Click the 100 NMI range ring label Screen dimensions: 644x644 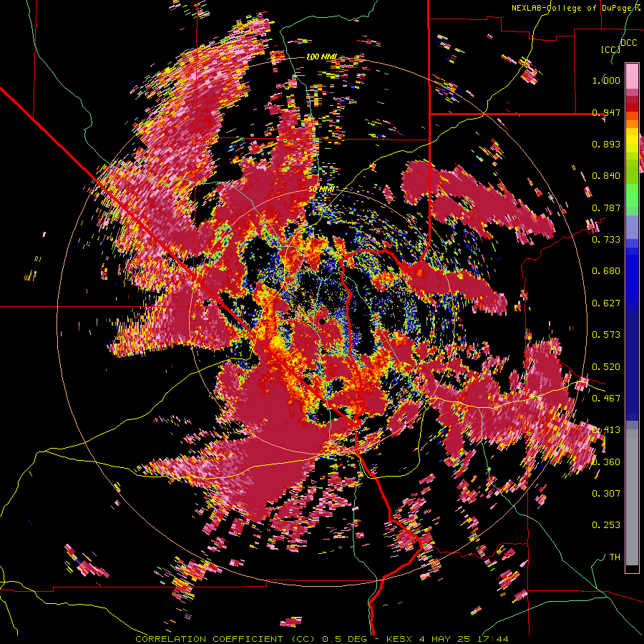(x=321, y=57)
